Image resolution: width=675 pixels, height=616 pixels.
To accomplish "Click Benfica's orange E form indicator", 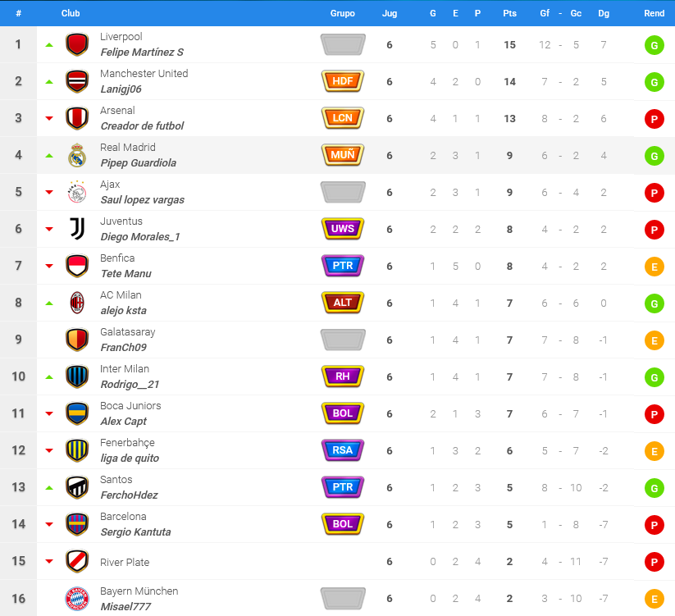I will tap(654, 267).
